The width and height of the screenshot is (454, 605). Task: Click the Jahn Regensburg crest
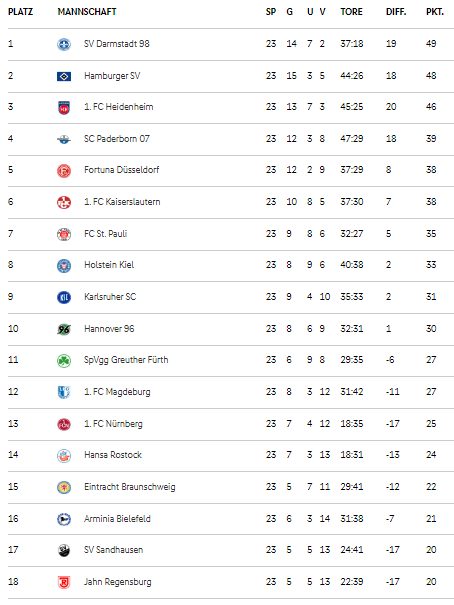pyautogui.click(x=64, y=582)
